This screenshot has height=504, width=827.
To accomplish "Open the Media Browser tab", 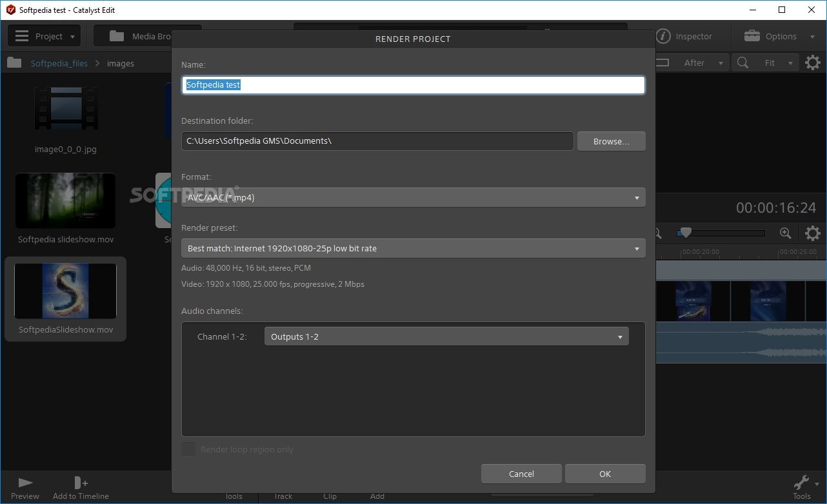I will pos(147,36).
